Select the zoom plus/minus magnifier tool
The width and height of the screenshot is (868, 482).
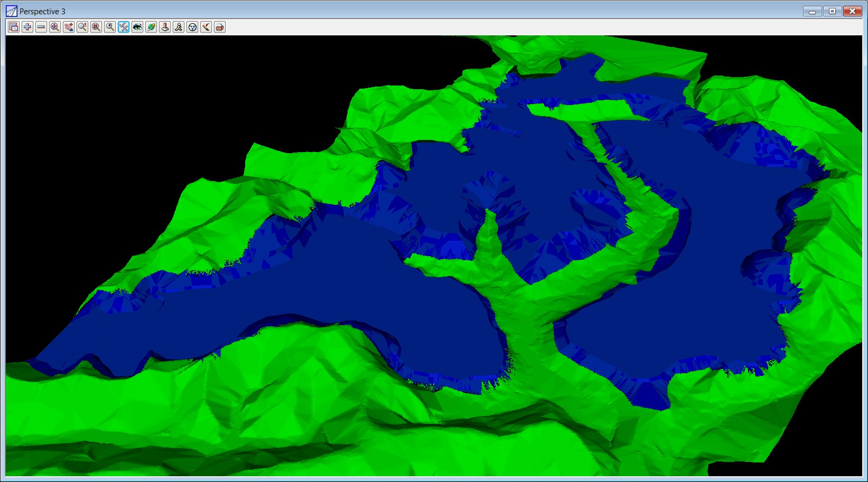click(82, 27)
